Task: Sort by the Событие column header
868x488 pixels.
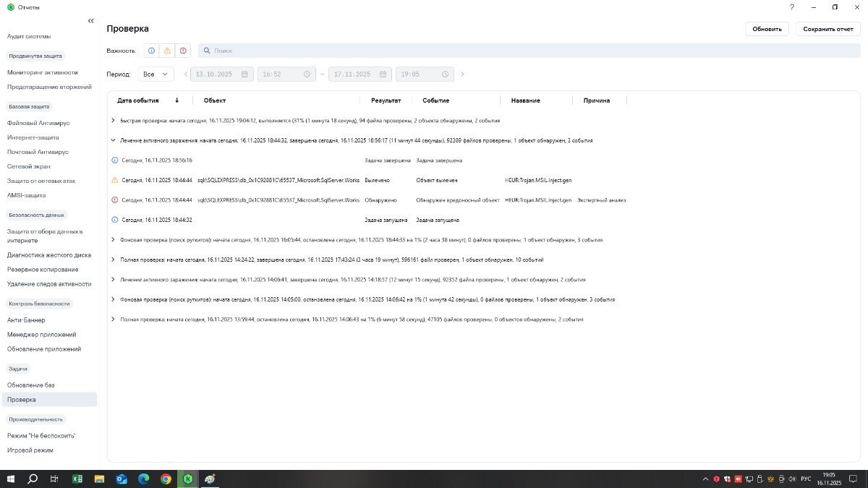Action: 435,100
